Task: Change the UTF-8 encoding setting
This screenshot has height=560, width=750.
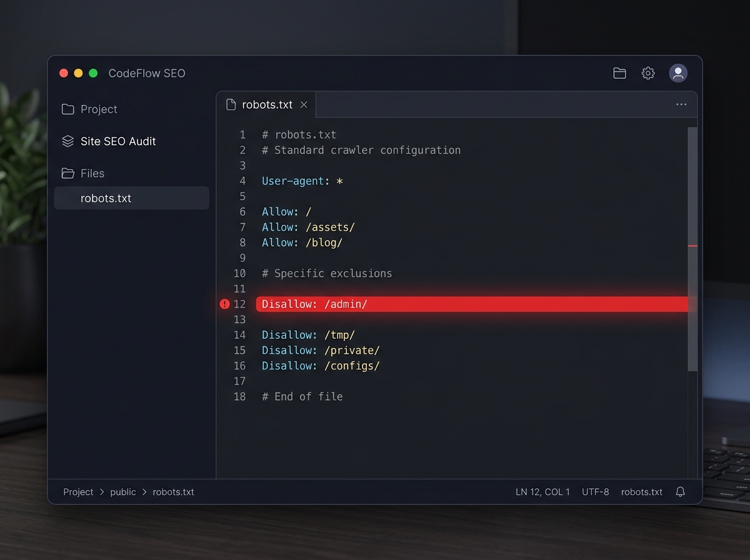Action: [595, 492]
